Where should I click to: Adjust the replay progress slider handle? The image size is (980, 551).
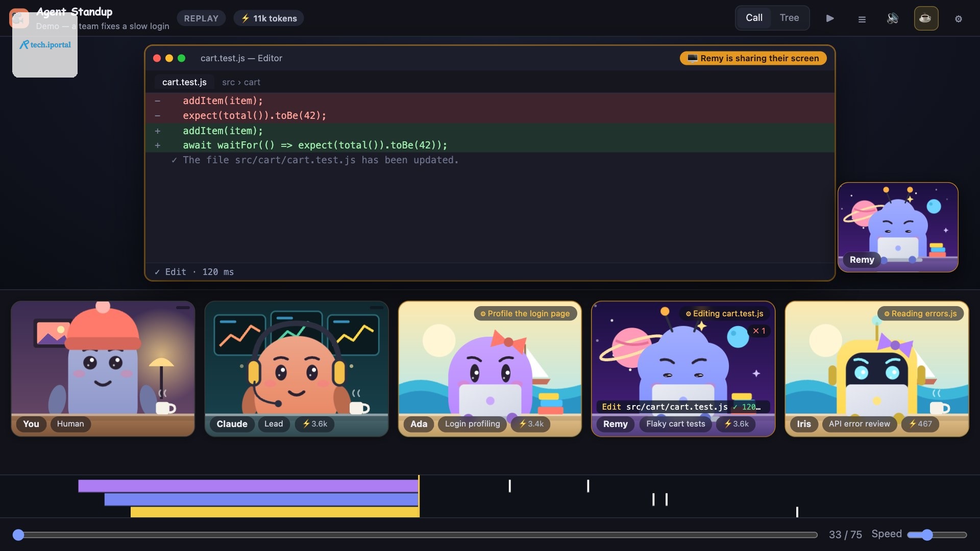coord(18,535)
